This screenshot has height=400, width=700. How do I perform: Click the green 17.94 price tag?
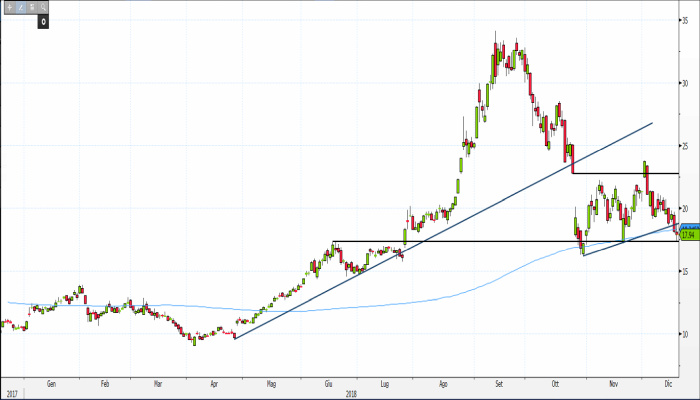click(x=688, y=235)
